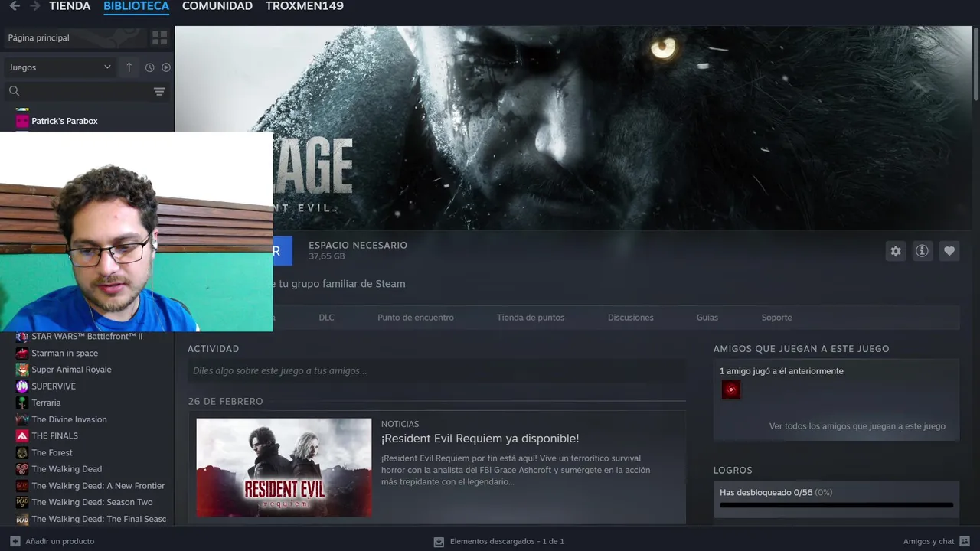Show ready-to-play games with the play icon

pos(165,67)
